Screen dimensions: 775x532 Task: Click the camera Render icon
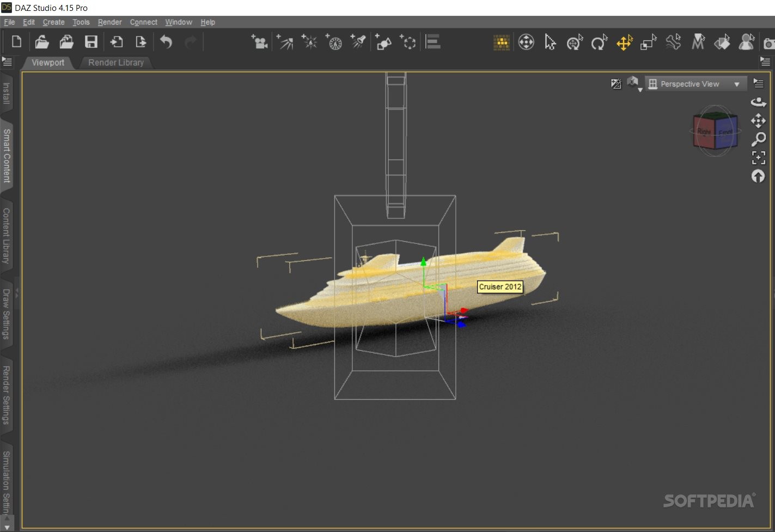769,44
